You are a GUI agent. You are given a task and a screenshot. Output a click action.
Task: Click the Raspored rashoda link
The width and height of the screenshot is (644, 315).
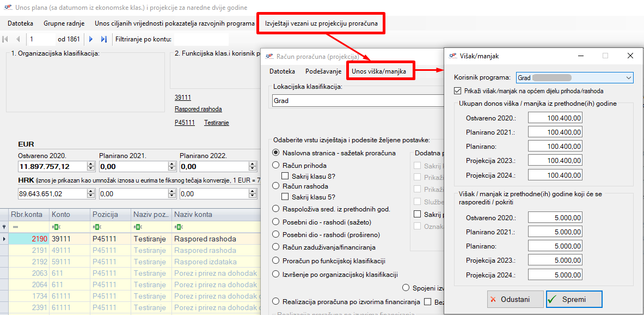tap(198, 109)
